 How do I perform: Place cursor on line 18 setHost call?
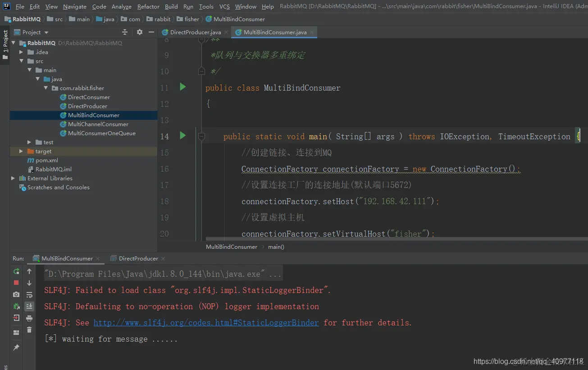(340, 201)
